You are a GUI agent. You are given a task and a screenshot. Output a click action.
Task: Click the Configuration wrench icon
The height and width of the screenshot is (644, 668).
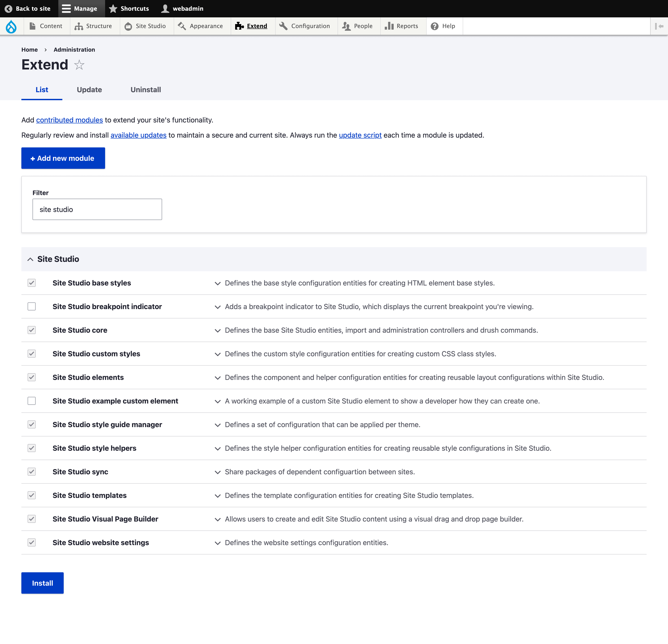click(x=283, y=26)
